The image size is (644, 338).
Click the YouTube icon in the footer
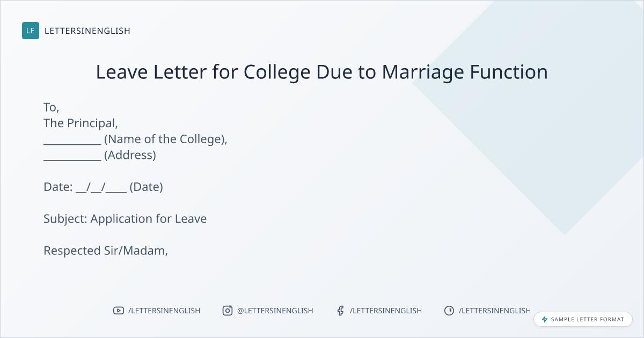tap(119, 311)
